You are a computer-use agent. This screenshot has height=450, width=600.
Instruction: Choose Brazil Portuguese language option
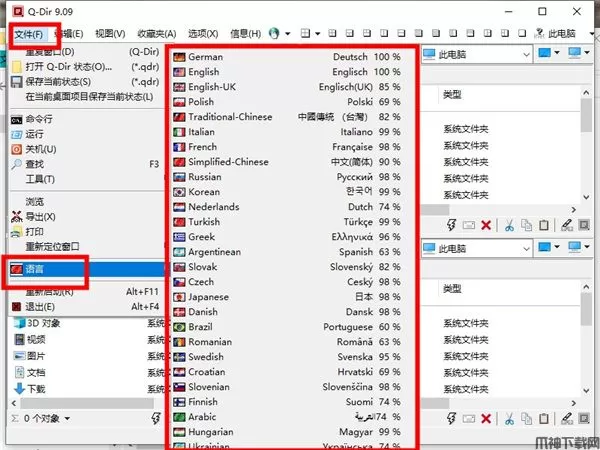[x=287, y=327]
